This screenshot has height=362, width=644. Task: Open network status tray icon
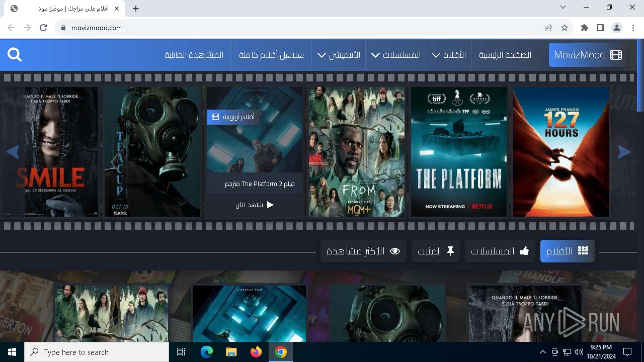pyautogui.click(x=567, y=352)
